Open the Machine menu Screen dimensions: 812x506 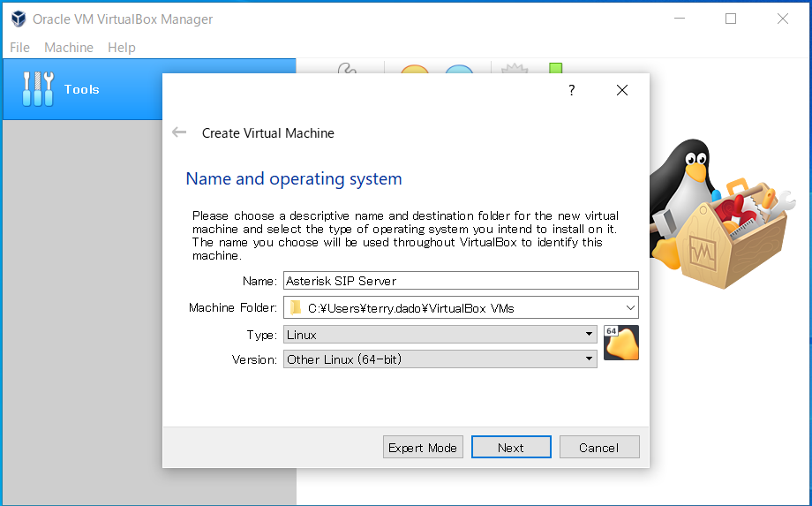click(x=69, y=47)
